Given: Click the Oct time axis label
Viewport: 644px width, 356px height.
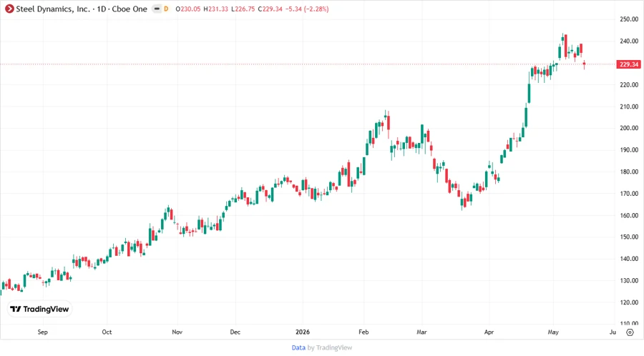Looking at the screenshot, I should pos(107,332).
